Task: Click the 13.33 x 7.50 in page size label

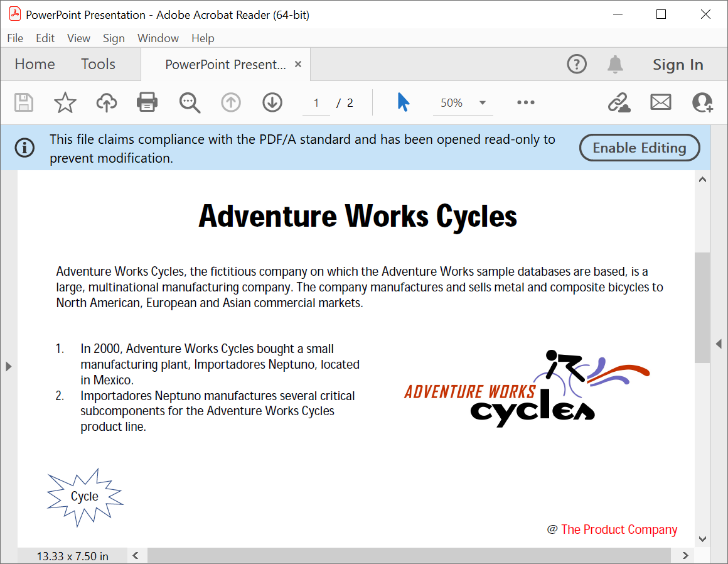Action: coord(72,556)
